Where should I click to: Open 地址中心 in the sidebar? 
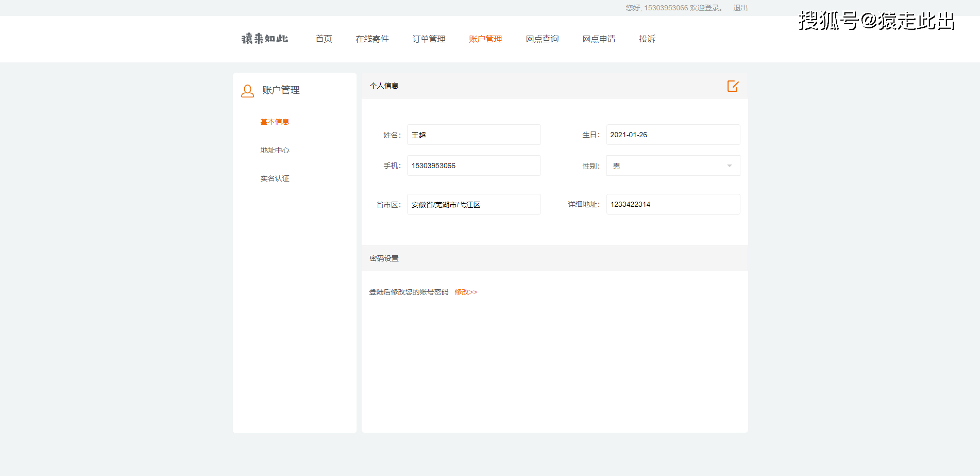275,150
